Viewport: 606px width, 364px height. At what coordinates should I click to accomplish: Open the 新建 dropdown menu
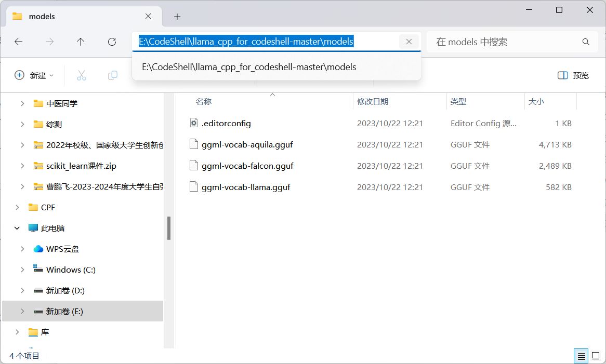tap(34, 75)
